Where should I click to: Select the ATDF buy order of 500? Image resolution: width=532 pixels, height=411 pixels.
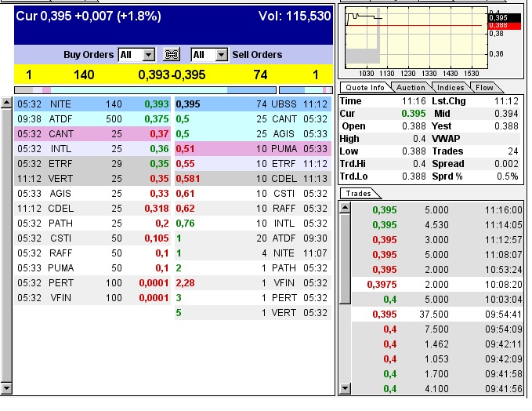[x=93, y=118]
